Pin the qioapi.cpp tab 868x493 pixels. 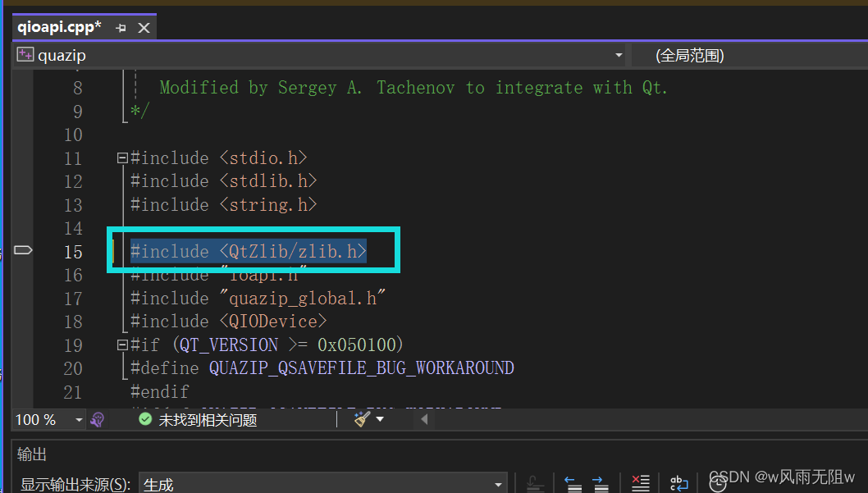[121, 28]
